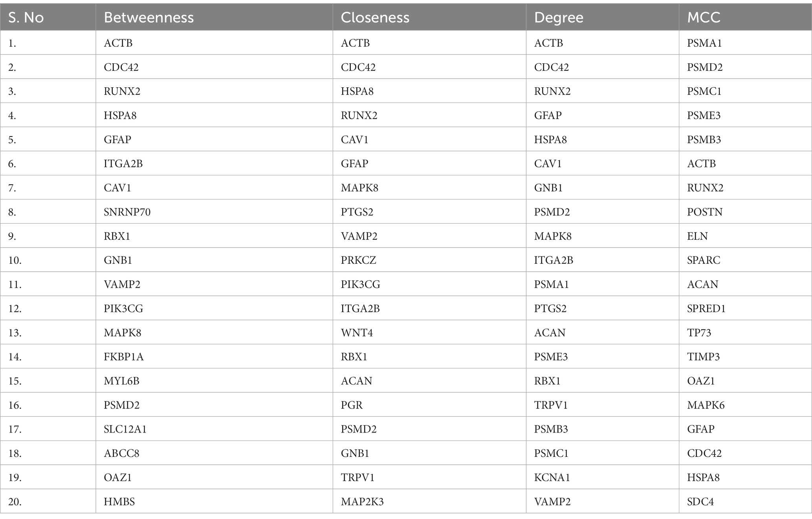Select SDC4 in the final row
The image size is (812, 519).
click(700, 502)
